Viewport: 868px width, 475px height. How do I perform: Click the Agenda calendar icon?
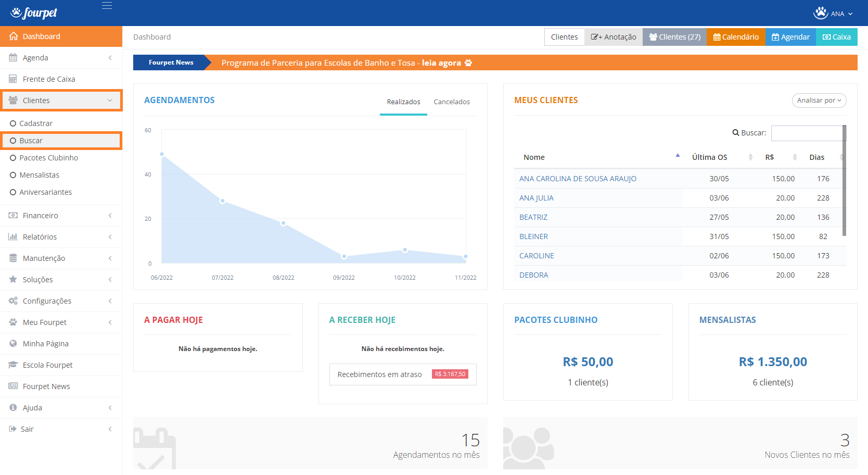tap(13, 58)
